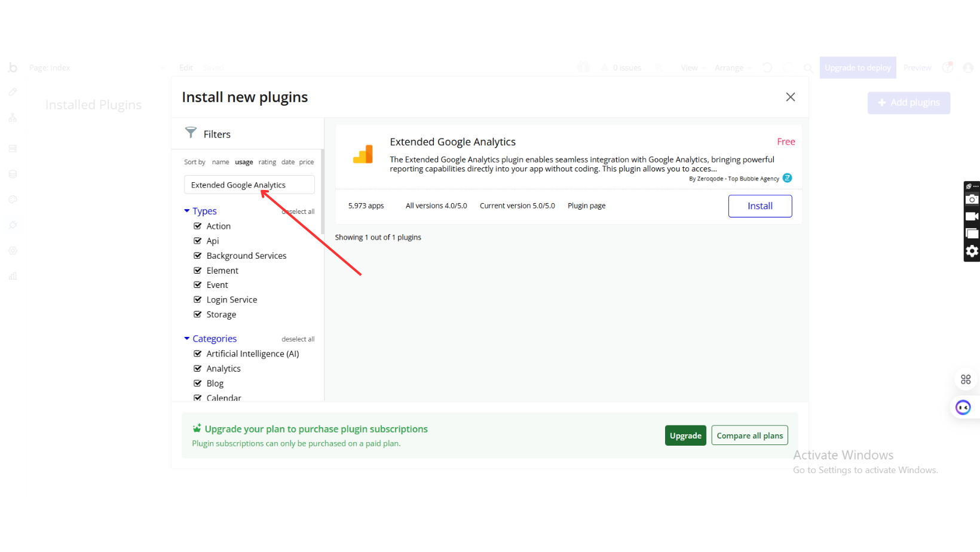Collapse the Types filter section
The image size is (980, 552).
pyautogui.click(x=200, y=211)
